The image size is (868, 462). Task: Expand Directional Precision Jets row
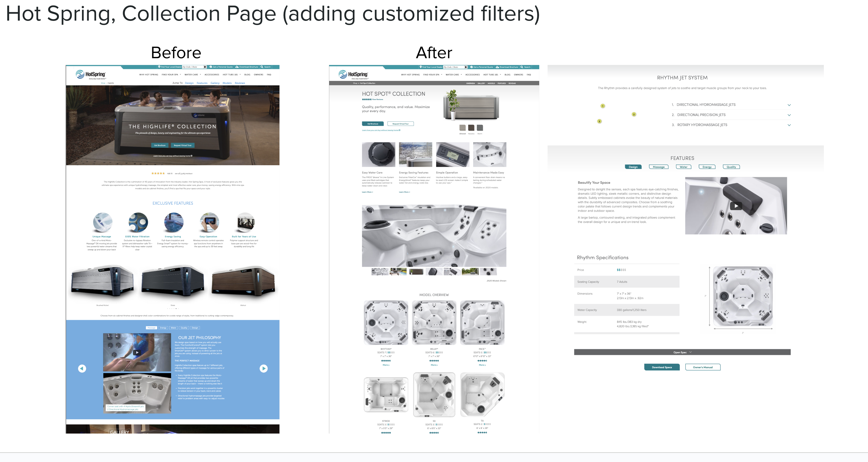coord(731,115)
